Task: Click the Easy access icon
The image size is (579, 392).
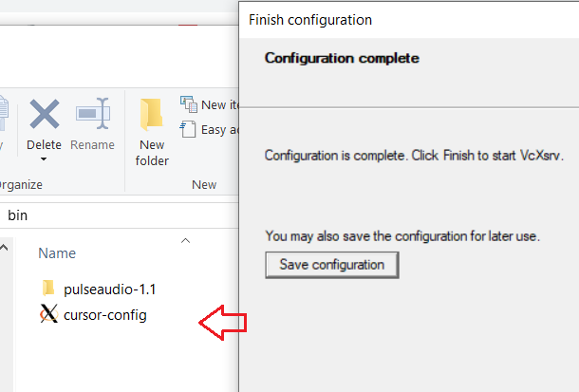Action: (x=188, y=129)
